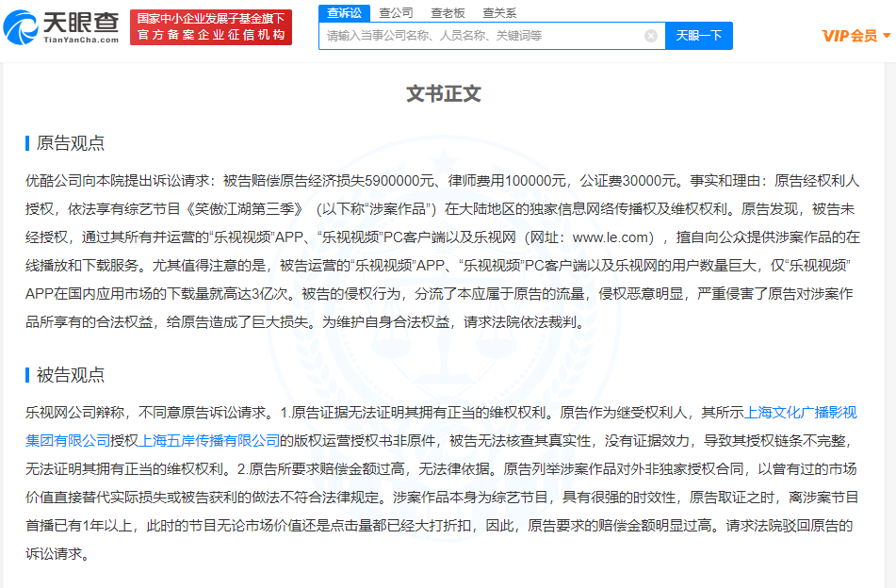896x588 pixels.
Task: Click the www.le.com URL text
Action: [611, 237]
